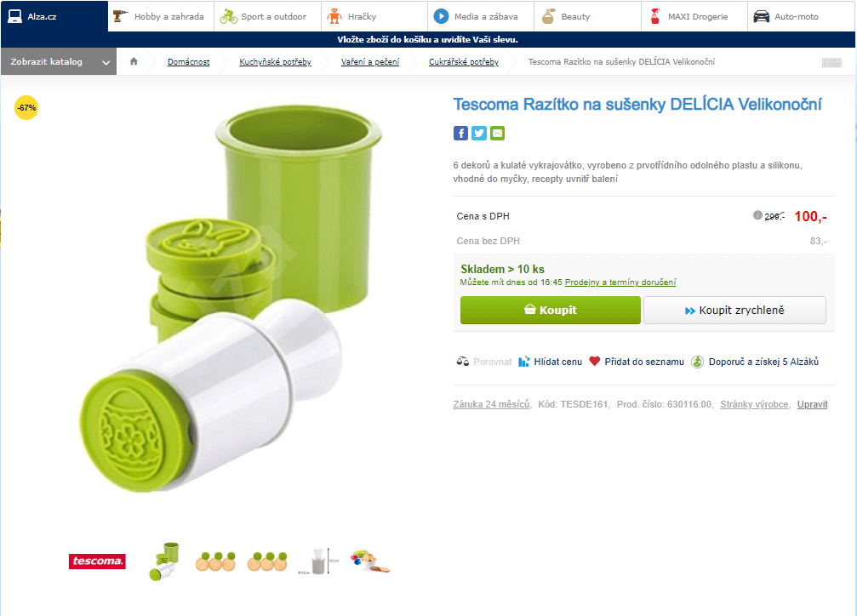Share product on Twitter icon
The width and height of the screenshot is (857, 616).
pos(479,133)
